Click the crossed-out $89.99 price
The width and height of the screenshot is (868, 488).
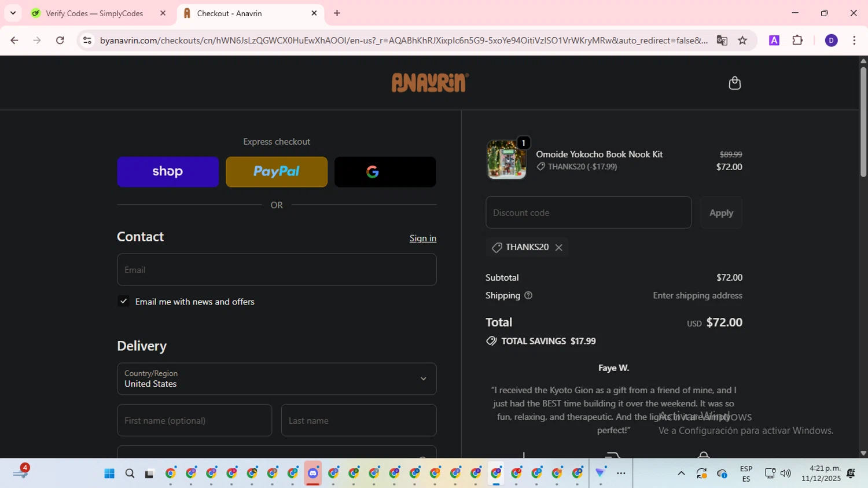730,155
